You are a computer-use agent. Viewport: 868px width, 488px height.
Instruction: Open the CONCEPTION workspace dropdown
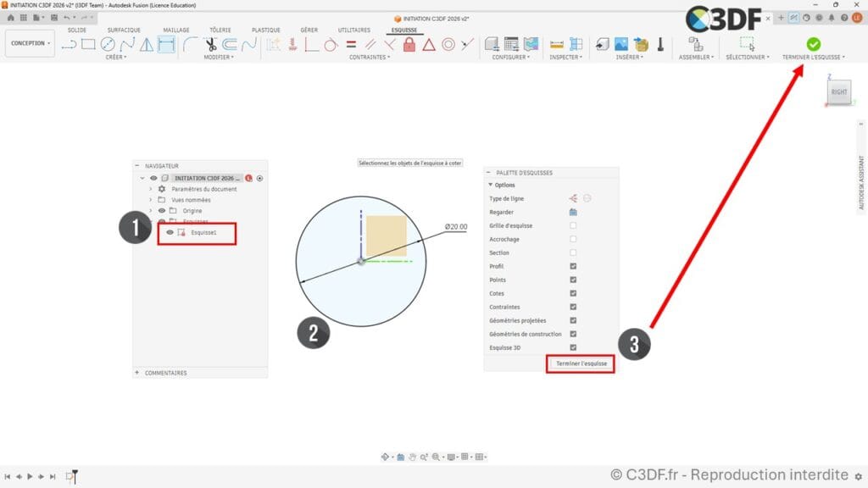tap(30, 43)
